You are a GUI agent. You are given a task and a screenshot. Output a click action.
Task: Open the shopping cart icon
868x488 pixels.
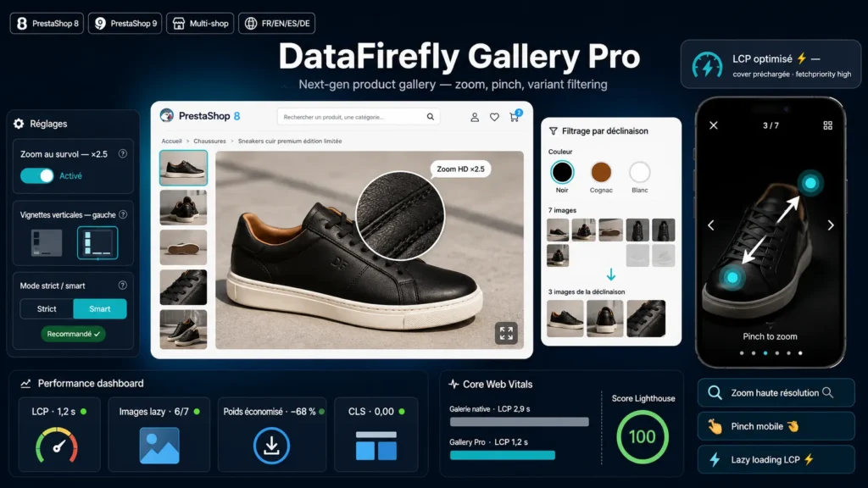[x=515, y=117]
